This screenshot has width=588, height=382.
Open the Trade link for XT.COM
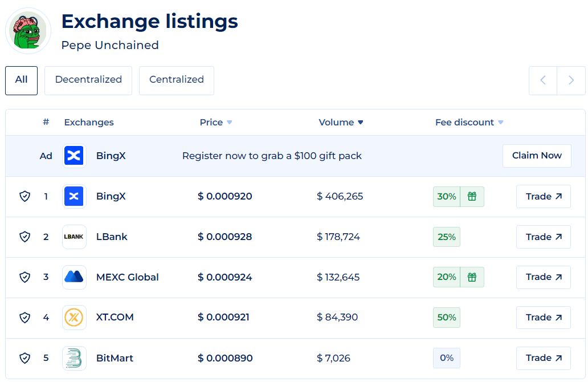(x=544, y=318)
